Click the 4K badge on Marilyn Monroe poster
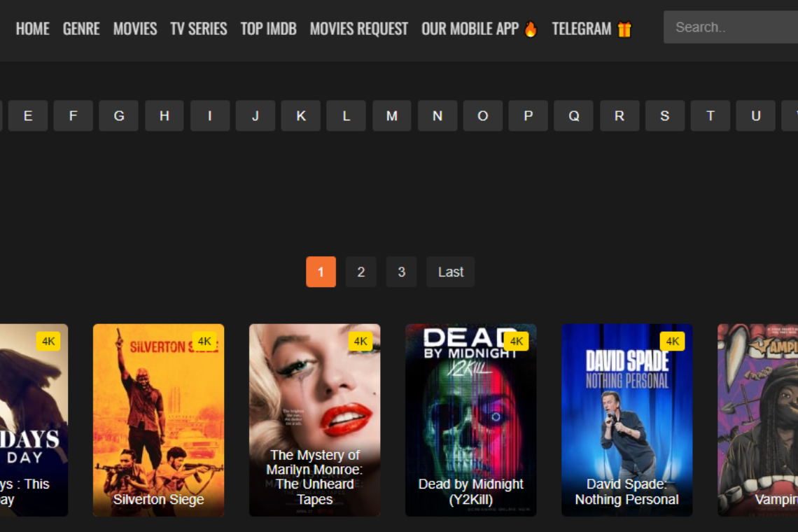Image resolution: width=798 pixels, height=532 pixels. [x=360, y=341]
